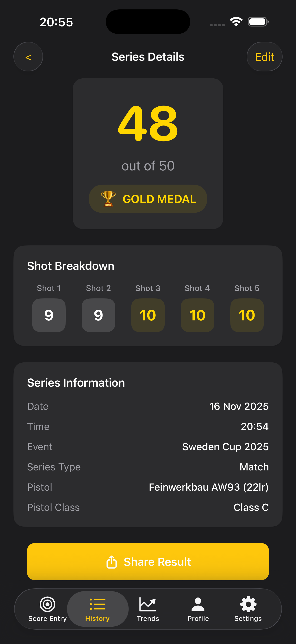Go to the Profile tab
This screenshot has height=644, width=296.
click(198, 609)
